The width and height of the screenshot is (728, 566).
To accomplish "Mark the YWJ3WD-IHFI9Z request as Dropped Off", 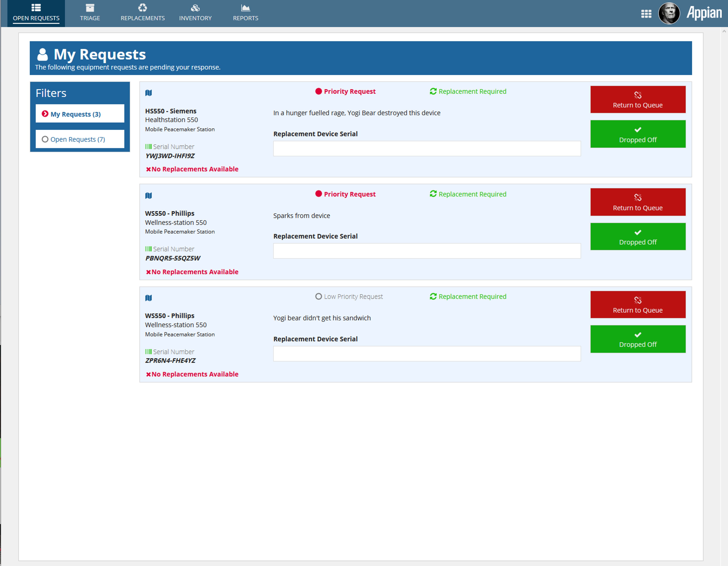I will coord(638,134).
